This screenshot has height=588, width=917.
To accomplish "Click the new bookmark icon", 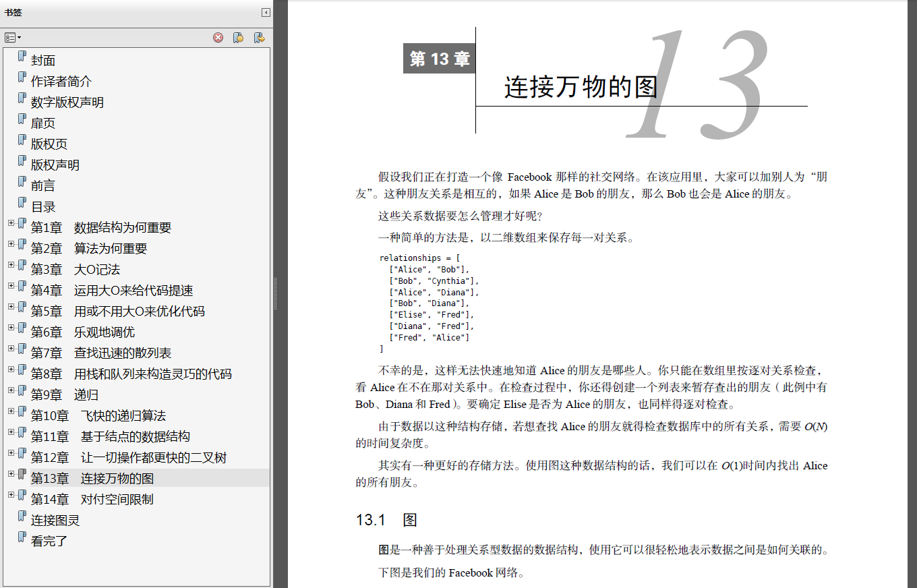I will 238,38.
